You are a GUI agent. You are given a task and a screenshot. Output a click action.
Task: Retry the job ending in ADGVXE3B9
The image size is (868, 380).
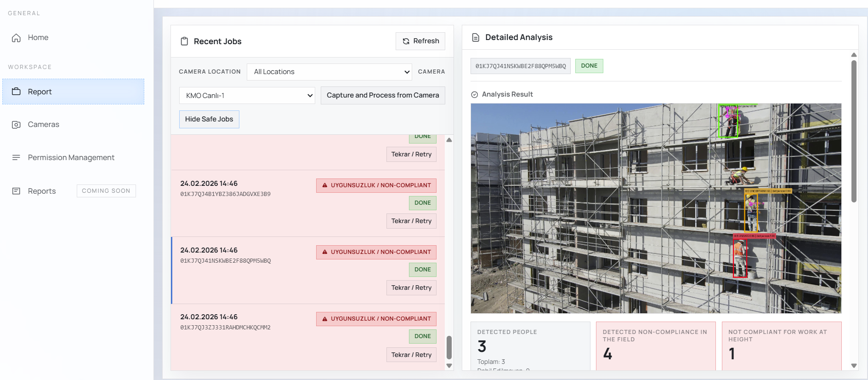[x=411, y=221]
